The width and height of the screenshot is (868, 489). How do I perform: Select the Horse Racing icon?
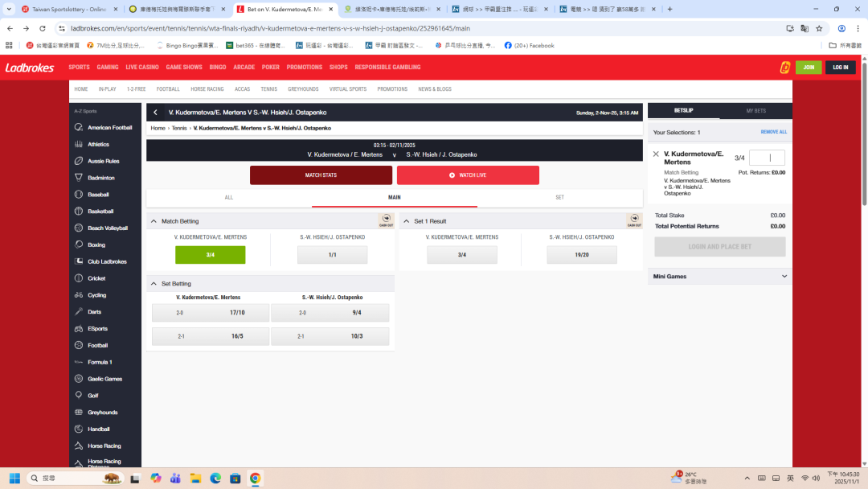click(79, 446)
